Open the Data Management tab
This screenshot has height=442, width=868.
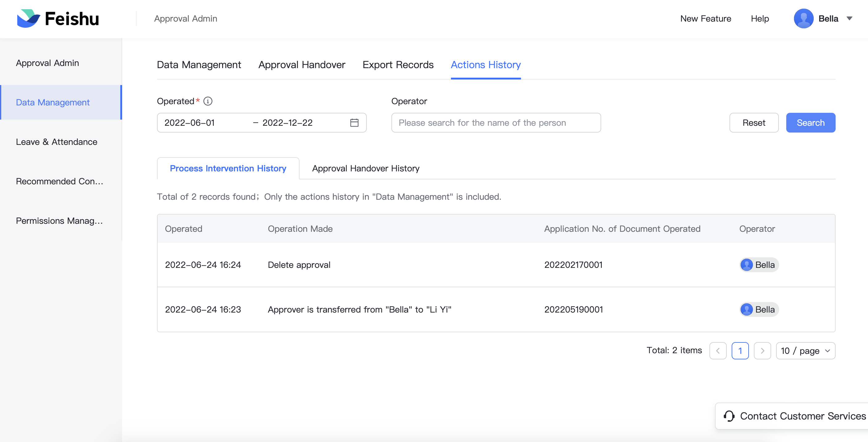click(198, 65)
